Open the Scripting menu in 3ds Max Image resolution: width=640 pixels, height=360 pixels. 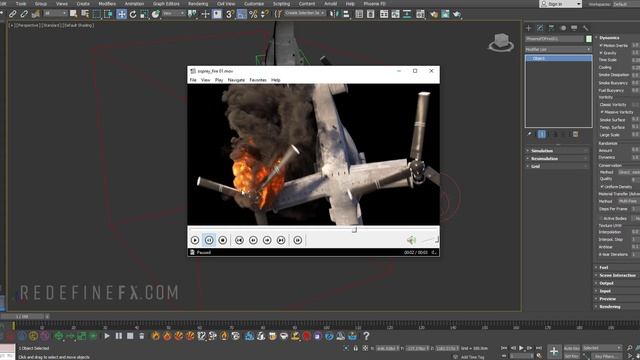(281, 4)
